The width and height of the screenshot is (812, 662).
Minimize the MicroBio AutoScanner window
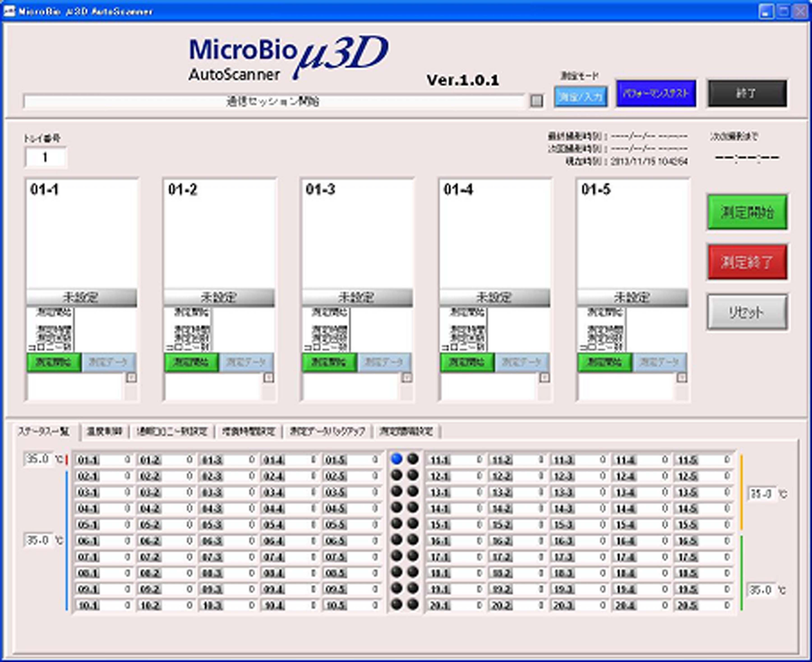pyautogui.click(x=766, y=12)
